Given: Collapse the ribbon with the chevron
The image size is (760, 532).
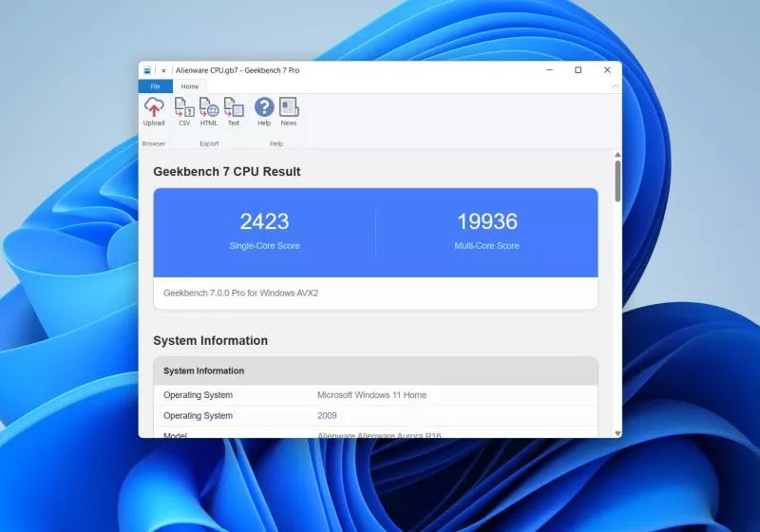Looking at the screenshot, I should pos(615,86).
